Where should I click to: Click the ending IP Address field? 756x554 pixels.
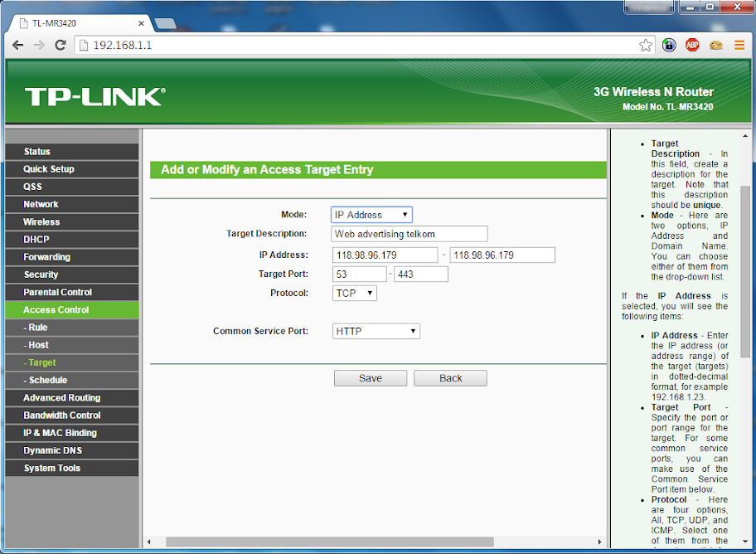coord(502,255)
